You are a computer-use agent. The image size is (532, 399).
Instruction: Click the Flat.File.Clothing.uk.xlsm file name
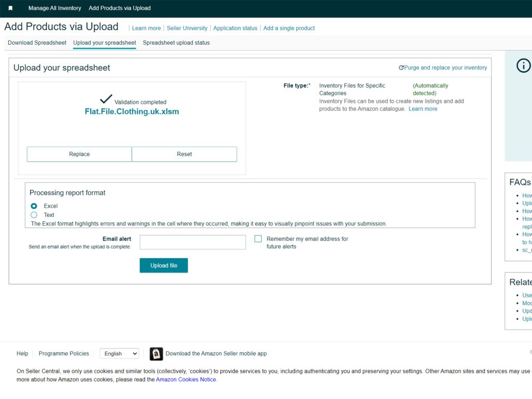132,112
